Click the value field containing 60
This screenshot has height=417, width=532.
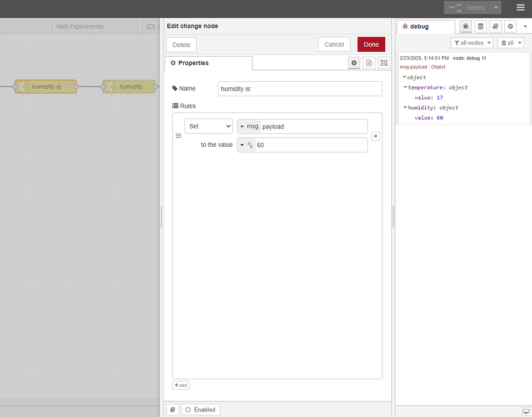pos(311,145)
